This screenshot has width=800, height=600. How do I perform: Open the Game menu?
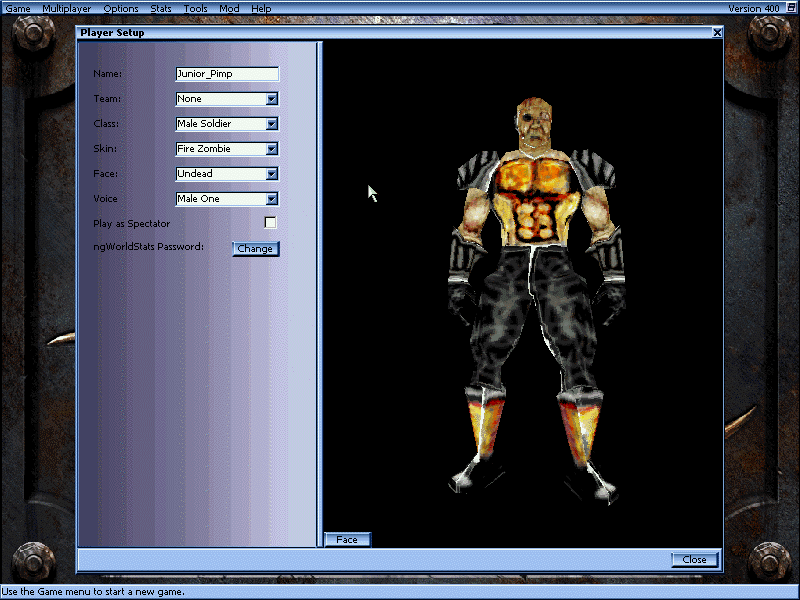tap(17, 8)
